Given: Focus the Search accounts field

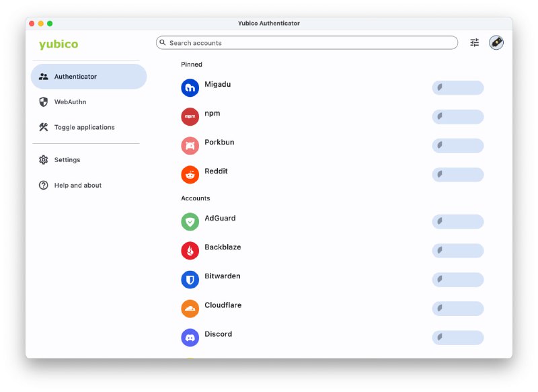Looking at the screenshot, I should click(307, 42).
